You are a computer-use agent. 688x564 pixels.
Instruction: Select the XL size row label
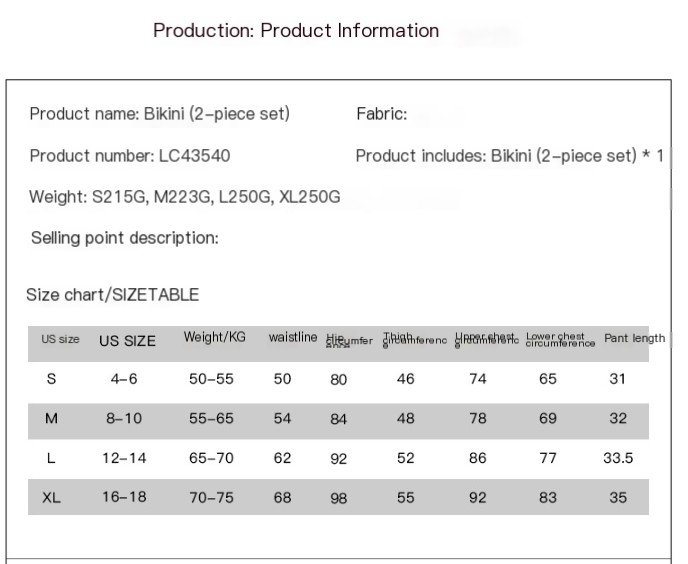point(51,498)
